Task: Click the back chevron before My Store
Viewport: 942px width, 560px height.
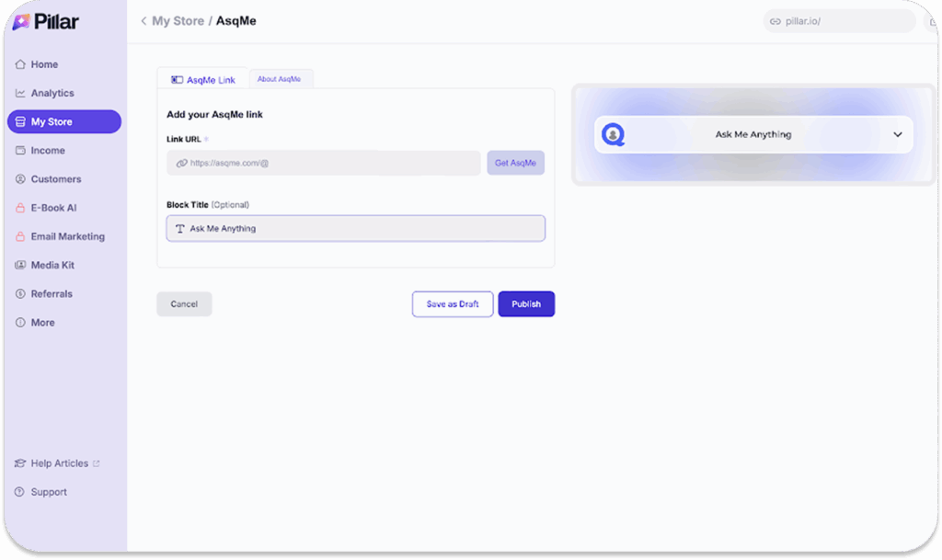Action: coord(144,21)
